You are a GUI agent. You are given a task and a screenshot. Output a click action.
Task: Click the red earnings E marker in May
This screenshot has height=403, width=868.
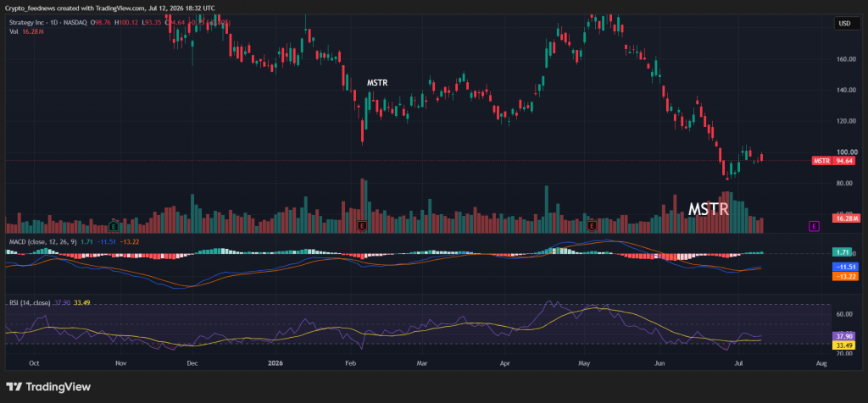click(591, 225)
